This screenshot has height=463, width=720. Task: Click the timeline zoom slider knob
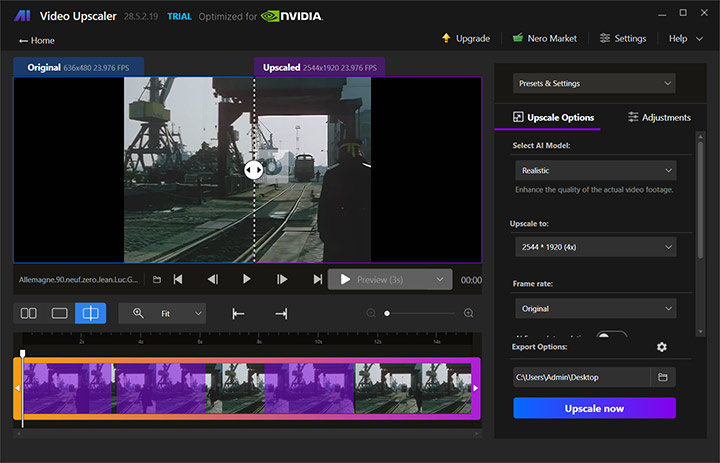[387, 313]
